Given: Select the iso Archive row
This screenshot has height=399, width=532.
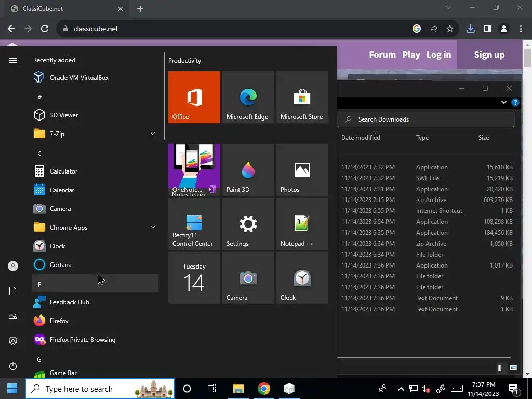Looking at the screenshot, I should pos(427,200).
